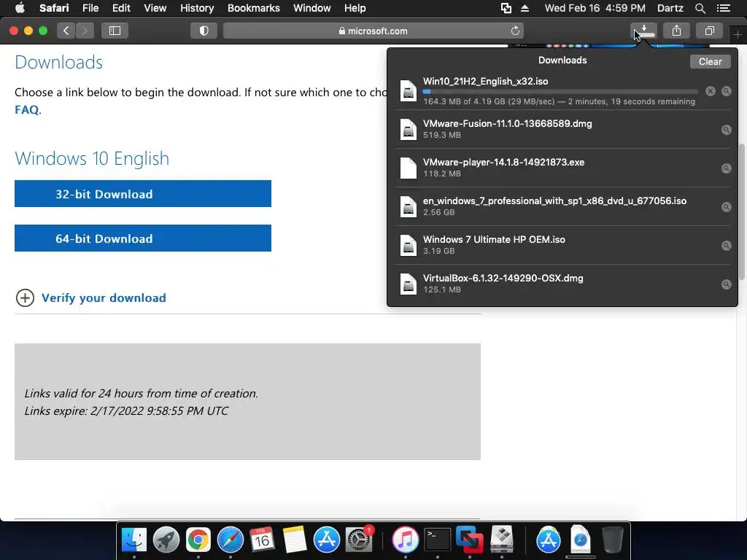
Task: Open the Apple menu
Action: coord(20,8)
